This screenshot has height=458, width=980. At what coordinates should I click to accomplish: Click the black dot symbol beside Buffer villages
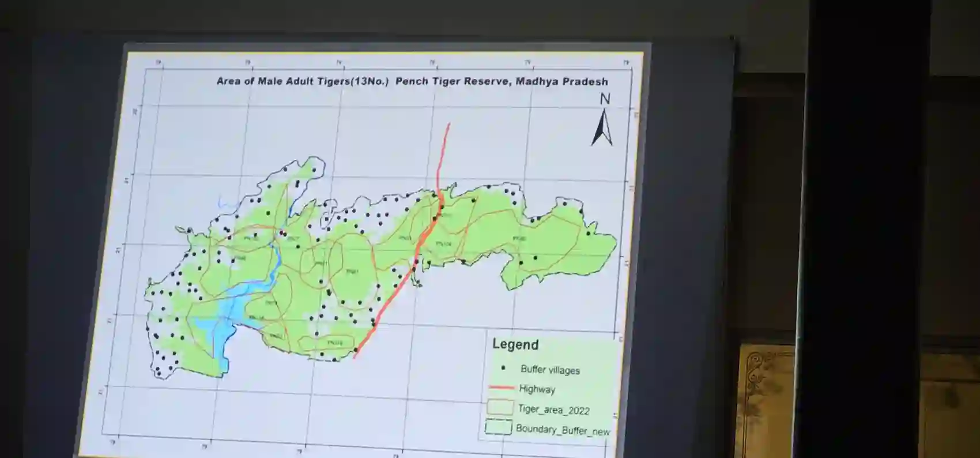click(x=504, y=367)
